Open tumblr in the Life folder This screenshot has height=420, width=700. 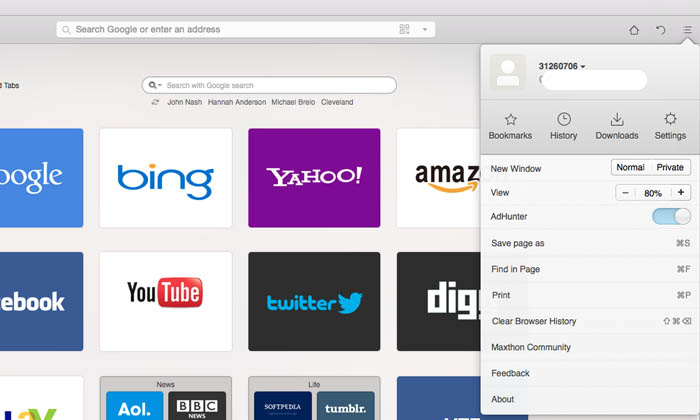346,406
